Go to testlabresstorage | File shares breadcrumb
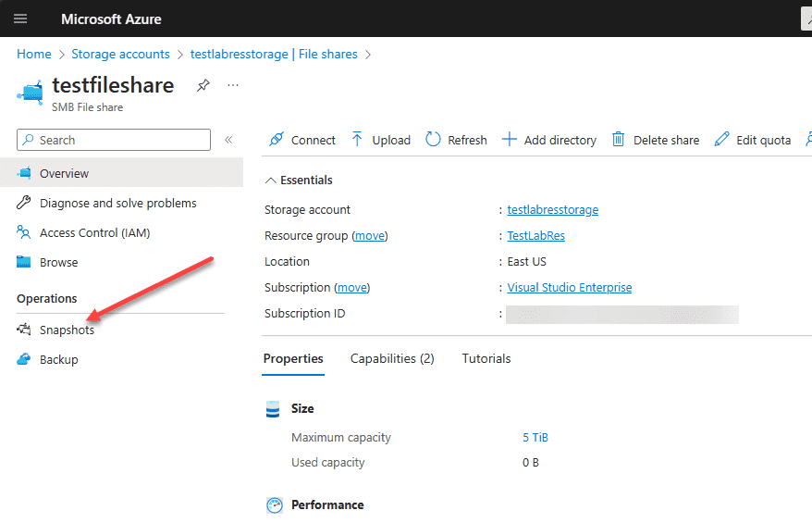 pyautogui.click(x=274, y=54)
